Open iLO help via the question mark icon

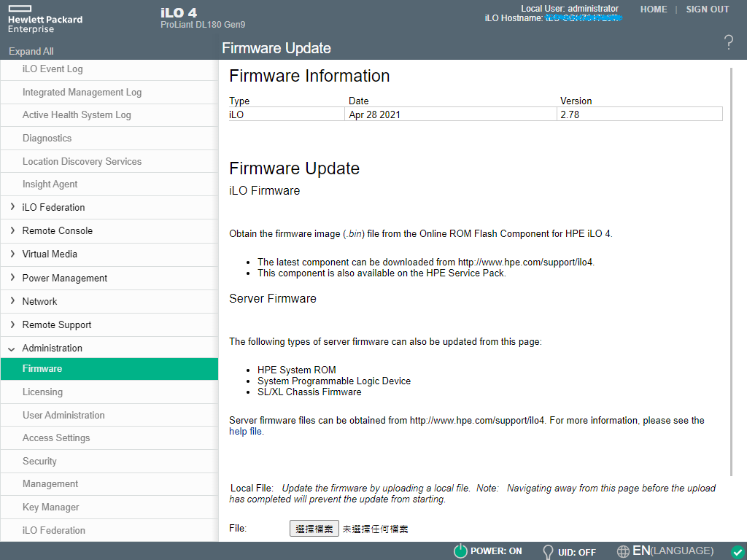728,43
